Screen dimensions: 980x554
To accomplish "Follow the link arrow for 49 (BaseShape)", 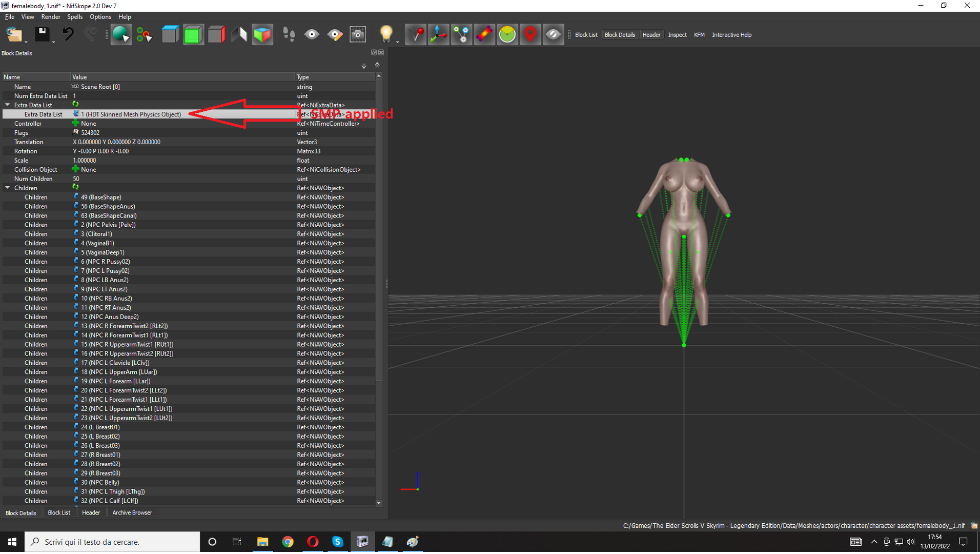I will [76, 196].
